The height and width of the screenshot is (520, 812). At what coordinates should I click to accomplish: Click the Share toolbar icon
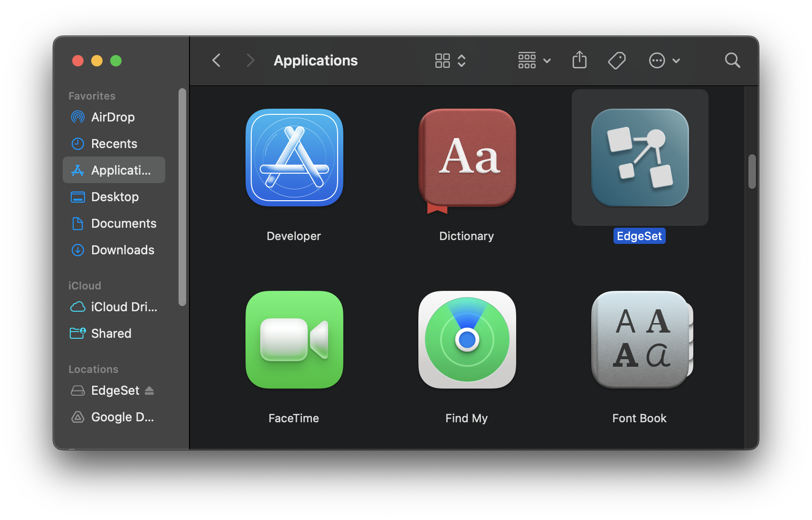click(579, 60)
